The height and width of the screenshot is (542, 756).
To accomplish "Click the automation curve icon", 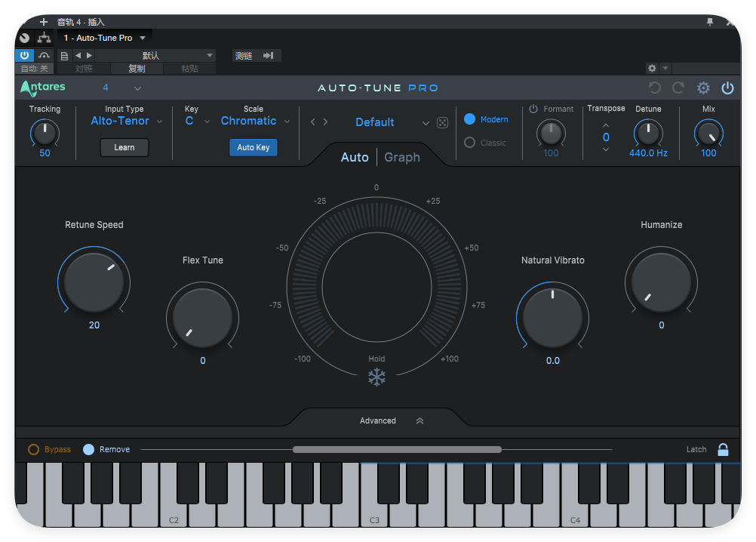I will point(44,55).
